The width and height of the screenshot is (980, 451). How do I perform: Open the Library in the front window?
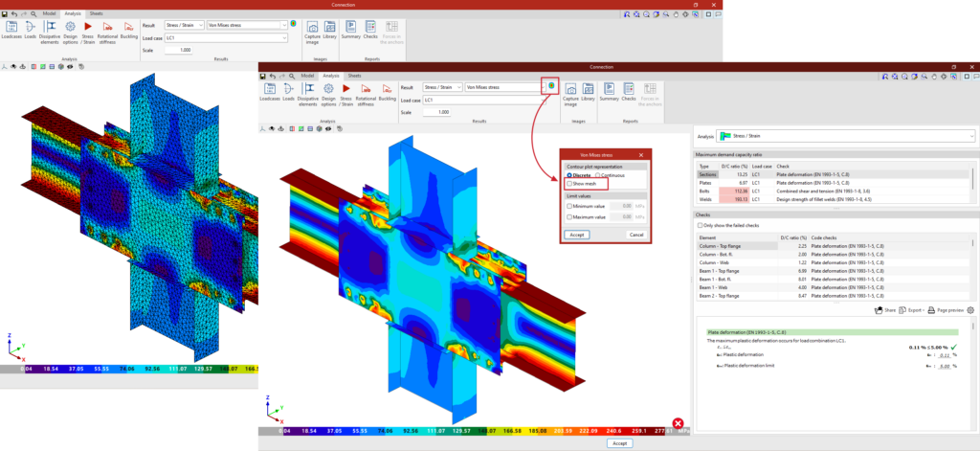[589, 93]
